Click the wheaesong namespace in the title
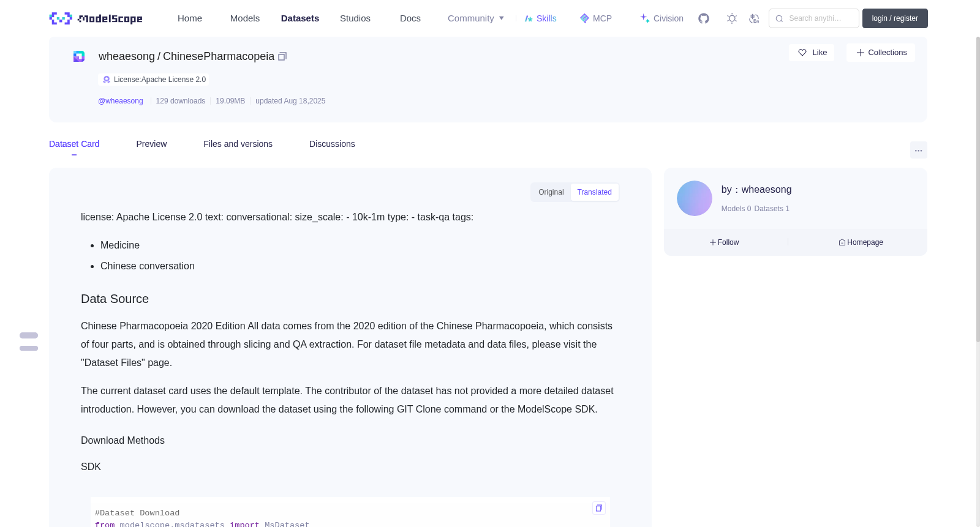 pyautogui.click(x=127, y=56)
